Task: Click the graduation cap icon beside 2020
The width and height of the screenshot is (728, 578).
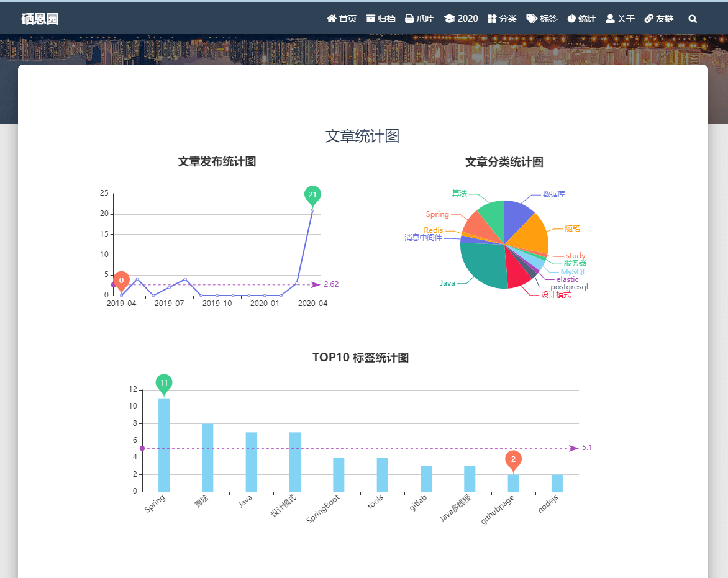Action: [449, 19]
